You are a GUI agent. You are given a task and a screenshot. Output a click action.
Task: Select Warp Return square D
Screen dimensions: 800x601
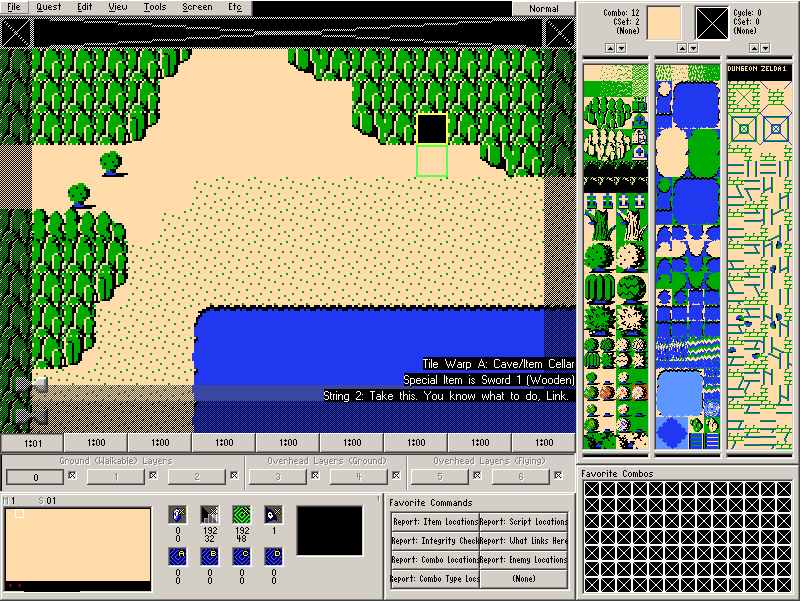click(x=273, y=557)
